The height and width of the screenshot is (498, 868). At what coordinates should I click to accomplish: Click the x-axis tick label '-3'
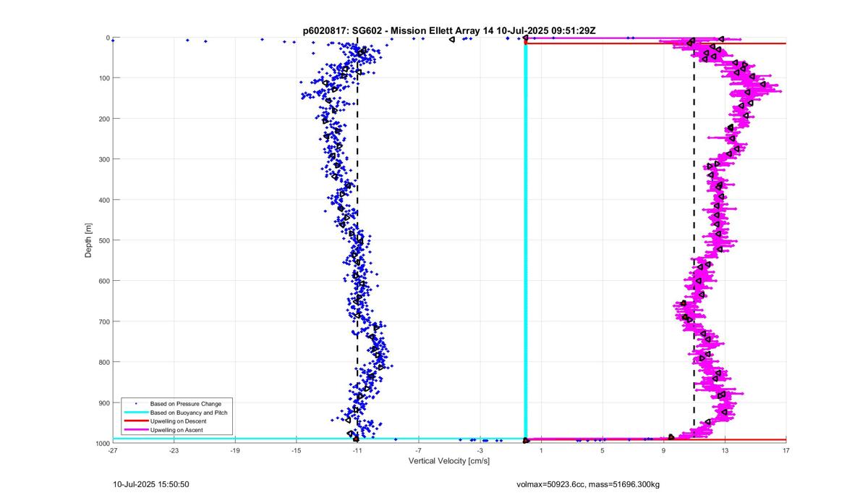click(x=480, y=450)
